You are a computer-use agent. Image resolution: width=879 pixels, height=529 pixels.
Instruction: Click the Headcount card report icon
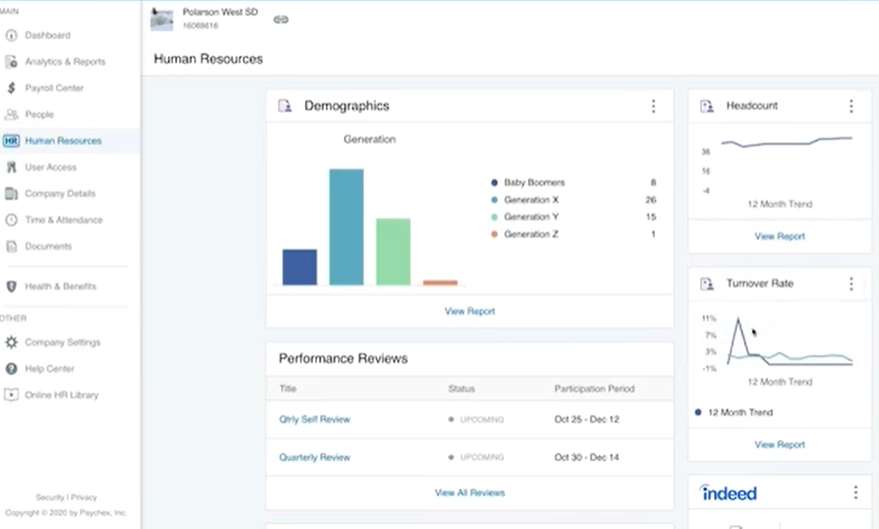tap(707, 105)
